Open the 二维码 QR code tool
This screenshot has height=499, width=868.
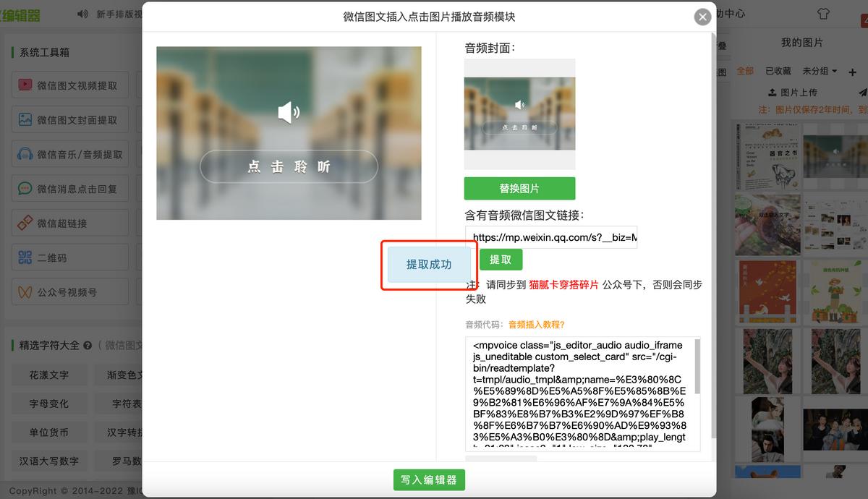tap(69, 257)
